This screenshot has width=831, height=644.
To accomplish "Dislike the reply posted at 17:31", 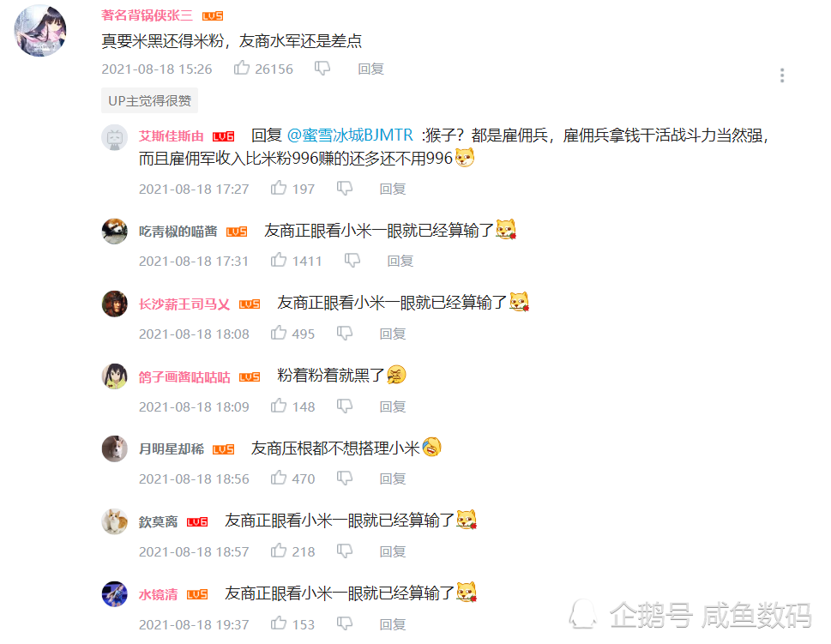I will [x=352, y=260].
